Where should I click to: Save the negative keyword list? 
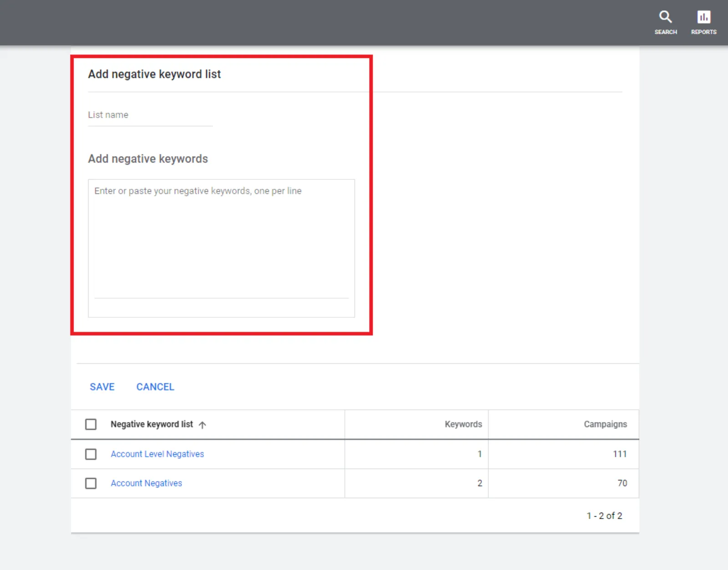102,387
